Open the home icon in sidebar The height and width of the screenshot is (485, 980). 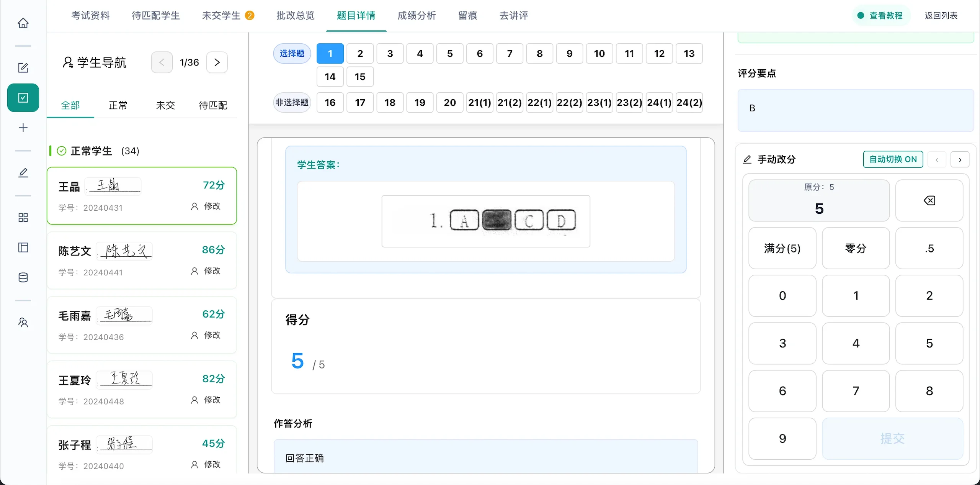pyautogui.click(x=23, y=23)
